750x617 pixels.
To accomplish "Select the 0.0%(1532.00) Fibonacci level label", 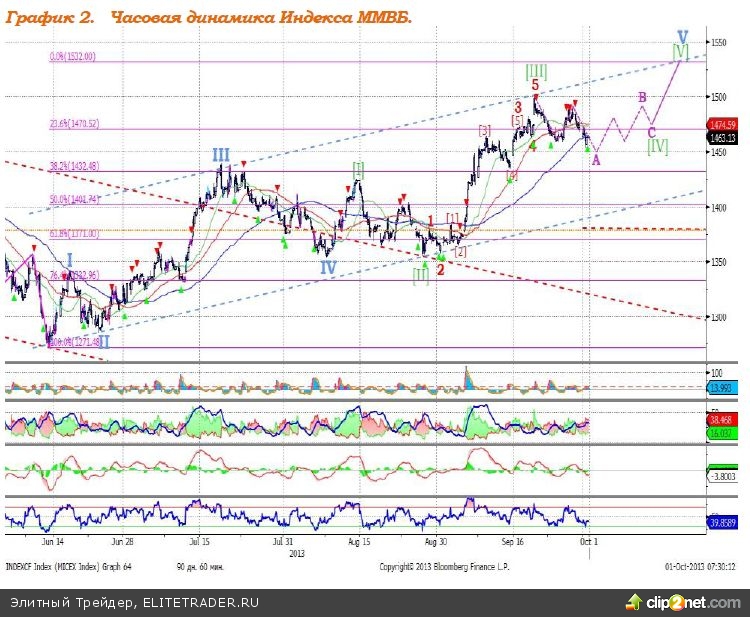I will tap(73, 57).
